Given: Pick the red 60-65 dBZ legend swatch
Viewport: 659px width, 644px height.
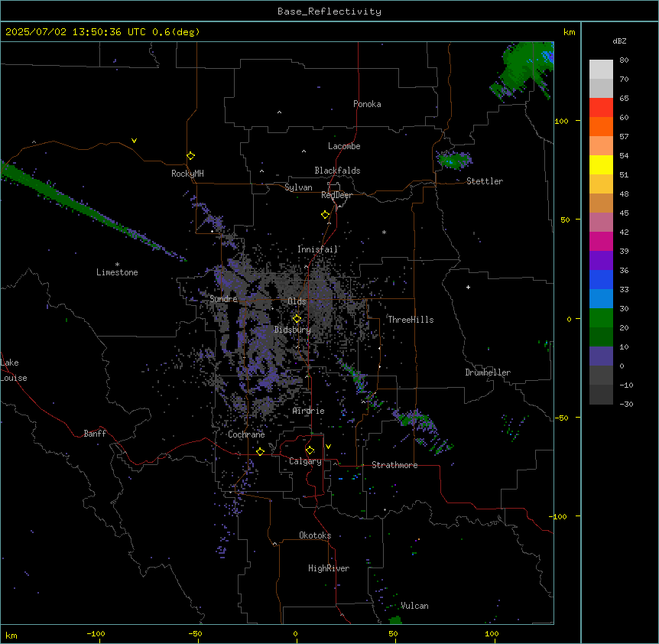Looking at the screenshot, I should [601, 108].
